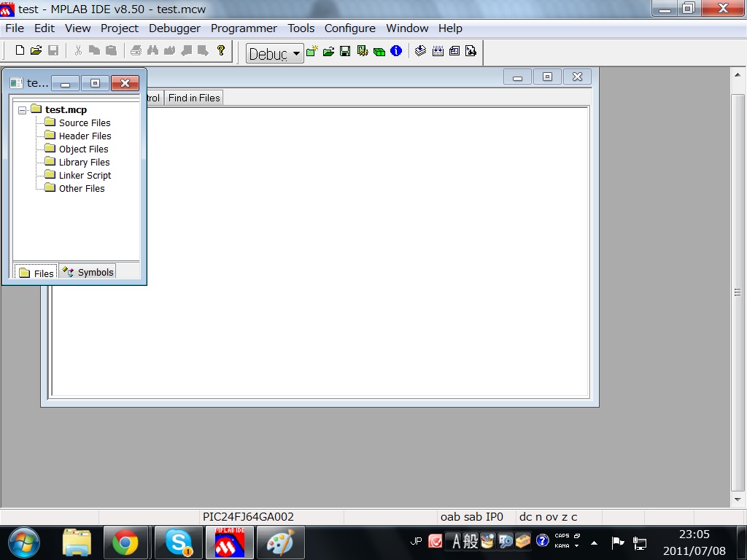Open Google Chrome from the taskbar
Image resolution: width=747 pixels, height=560 pixels.
pyautogui.click(x=125, y=542)
